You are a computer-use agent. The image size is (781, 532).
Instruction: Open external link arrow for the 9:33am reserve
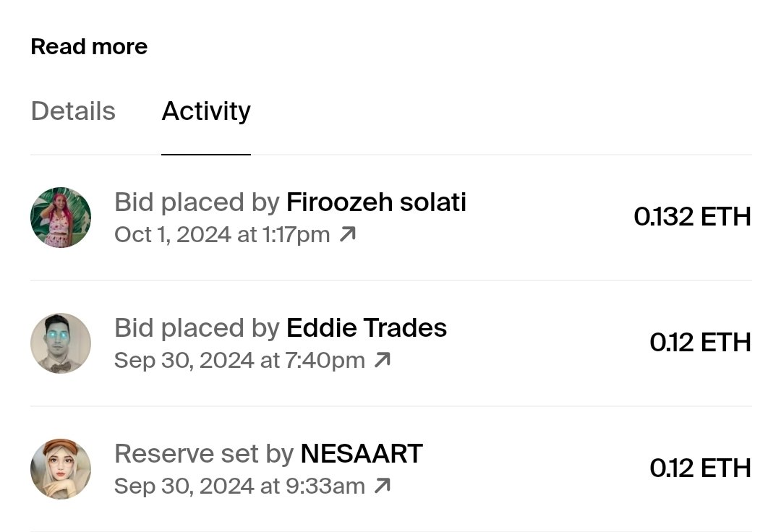383,486
